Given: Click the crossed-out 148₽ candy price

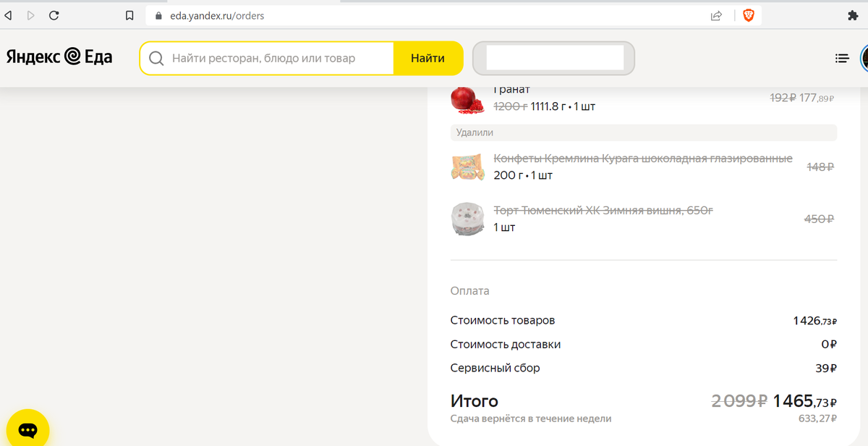Looking at the screenshot, I should pyautogui.click(x=820, y=167).
